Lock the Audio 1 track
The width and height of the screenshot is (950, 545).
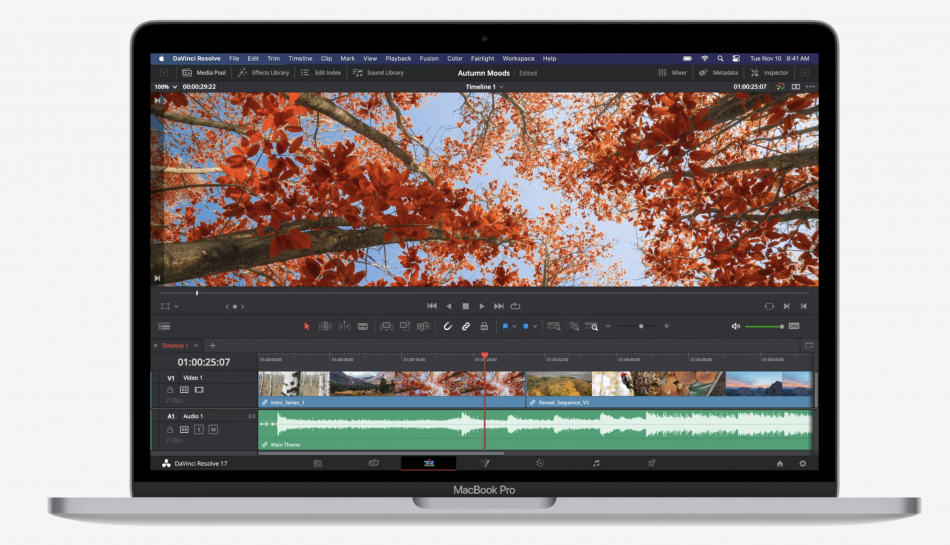(x=170, y=429)
